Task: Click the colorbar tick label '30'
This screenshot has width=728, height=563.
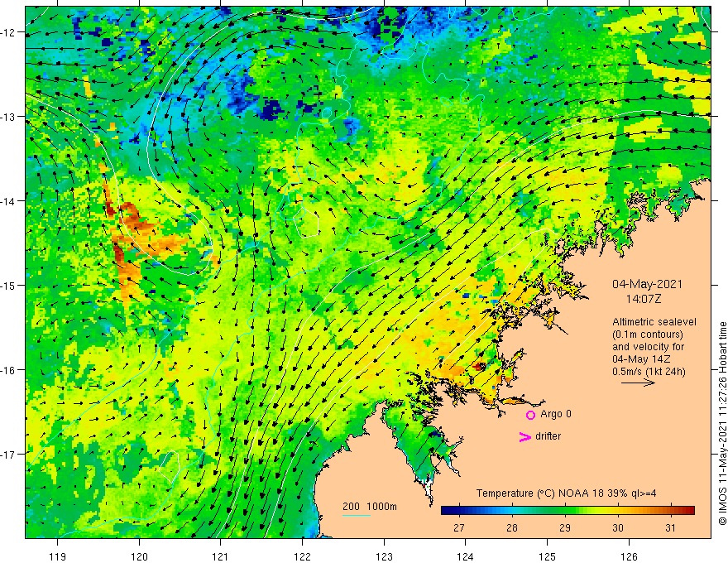Action: tap(617, 528)
